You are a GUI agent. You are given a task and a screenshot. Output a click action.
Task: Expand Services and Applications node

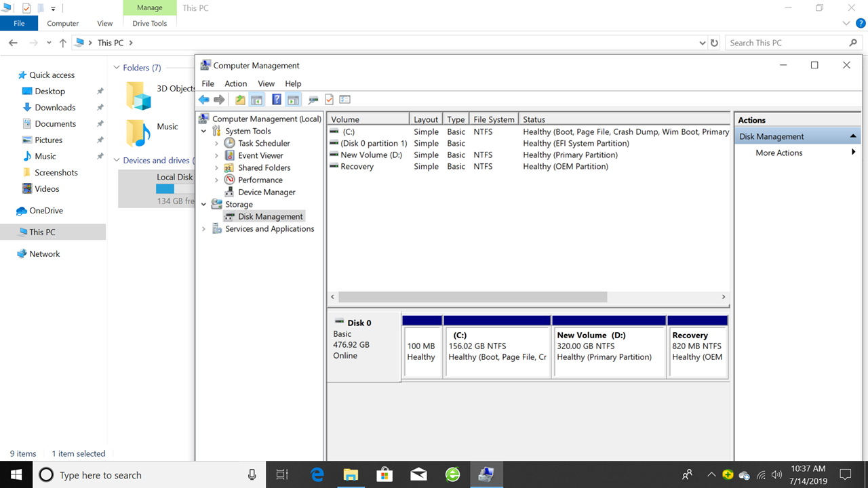pyautogui.click(x=204, y=229)
